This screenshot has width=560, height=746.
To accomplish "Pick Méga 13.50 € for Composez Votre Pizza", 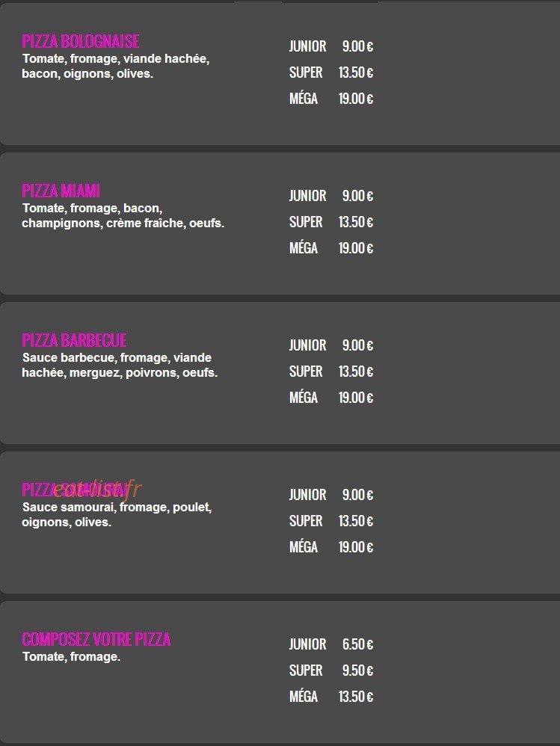I will pos(331,697).
